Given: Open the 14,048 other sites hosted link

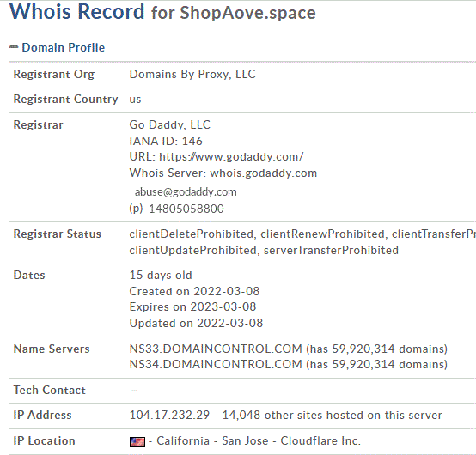Looking at the screenshot, I should point(333,415).
